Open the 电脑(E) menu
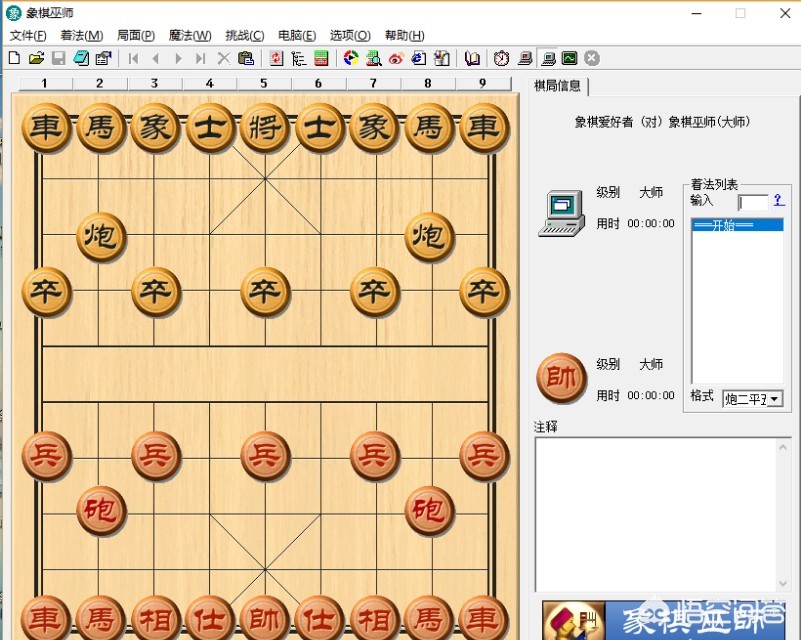Viewport: 801px width, 640px height. pyautogui.click(x=297, y=36)
